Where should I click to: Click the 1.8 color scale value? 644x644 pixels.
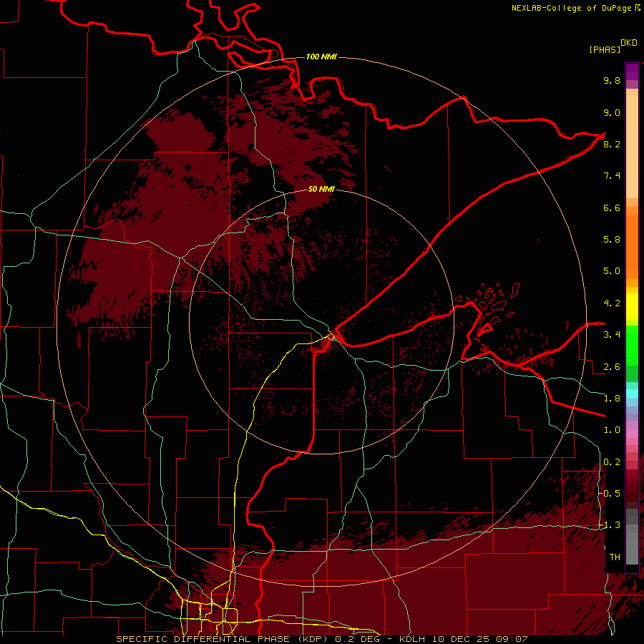pos(612,399)
